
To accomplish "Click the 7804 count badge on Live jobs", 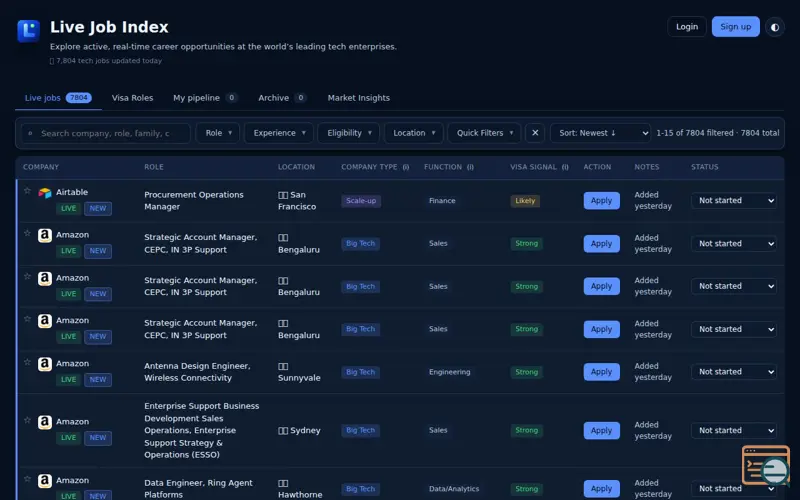I will [79, 97].
